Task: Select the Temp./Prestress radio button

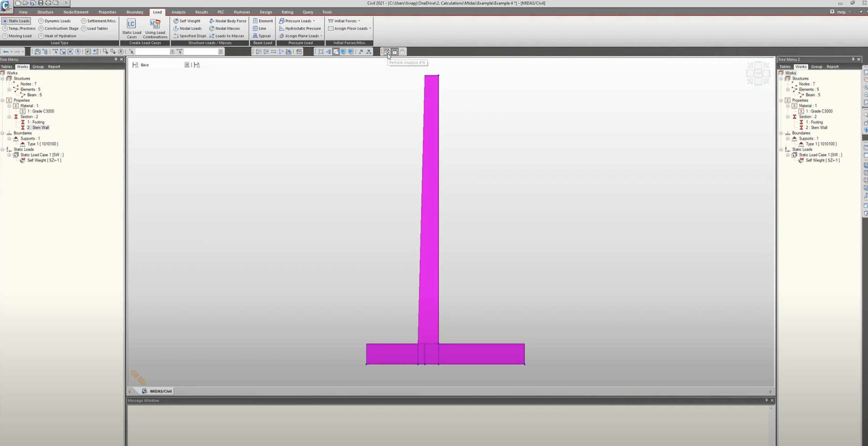Action: [19, 28]
